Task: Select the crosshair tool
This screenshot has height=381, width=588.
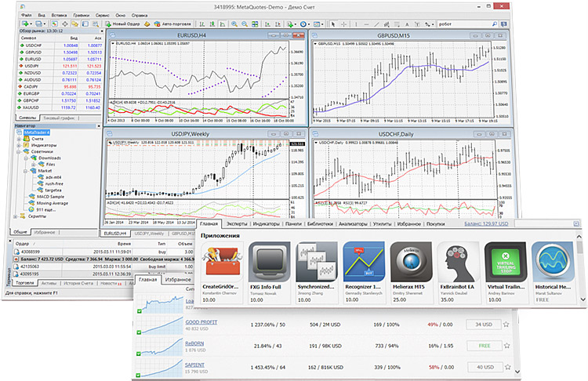Action: 344,24
